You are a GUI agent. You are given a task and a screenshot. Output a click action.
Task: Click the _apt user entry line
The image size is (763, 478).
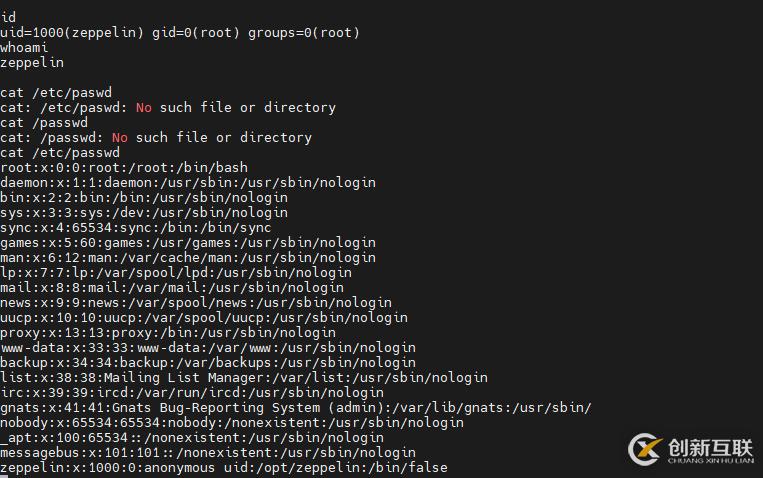point(192,438)
